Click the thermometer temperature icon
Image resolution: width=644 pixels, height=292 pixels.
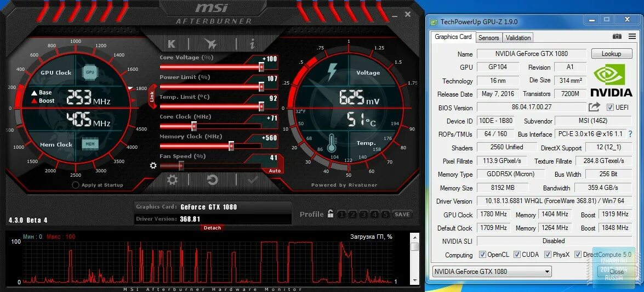pos(332,143)
